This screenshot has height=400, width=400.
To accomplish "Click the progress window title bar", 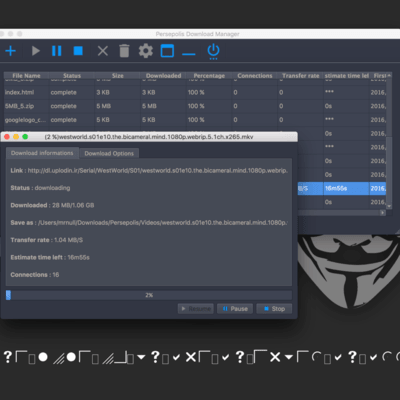I will [149, 137].
